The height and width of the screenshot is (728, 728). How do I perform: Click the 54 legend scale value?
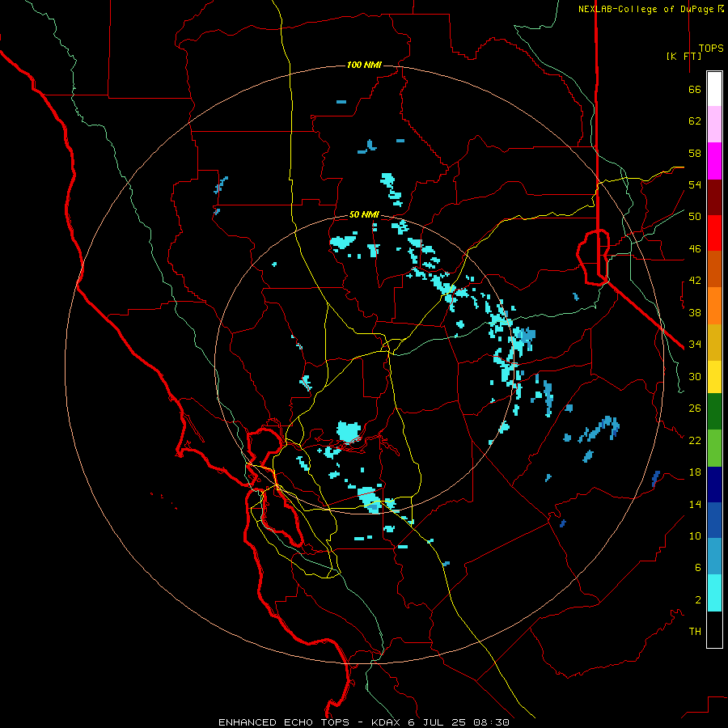695,184
